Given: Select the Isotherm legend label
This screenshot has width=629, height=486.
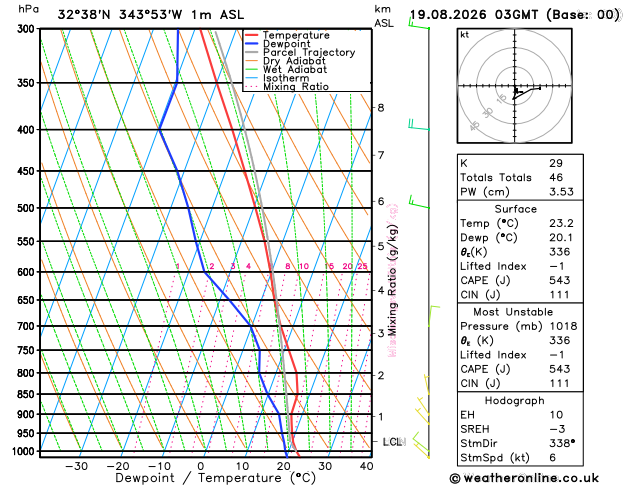Looking at the screenshot, I should click(x=286, y=78).
